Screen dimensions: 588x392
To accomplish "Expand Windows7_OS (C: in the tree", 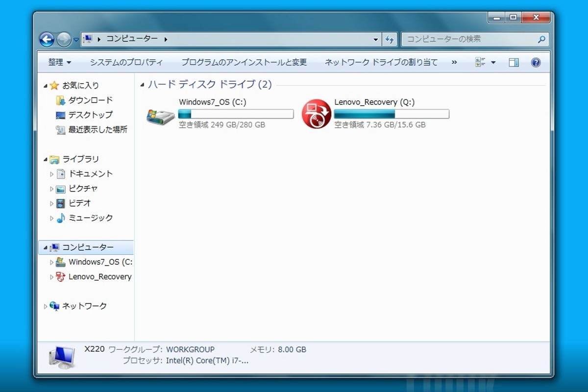I will 52,262.
